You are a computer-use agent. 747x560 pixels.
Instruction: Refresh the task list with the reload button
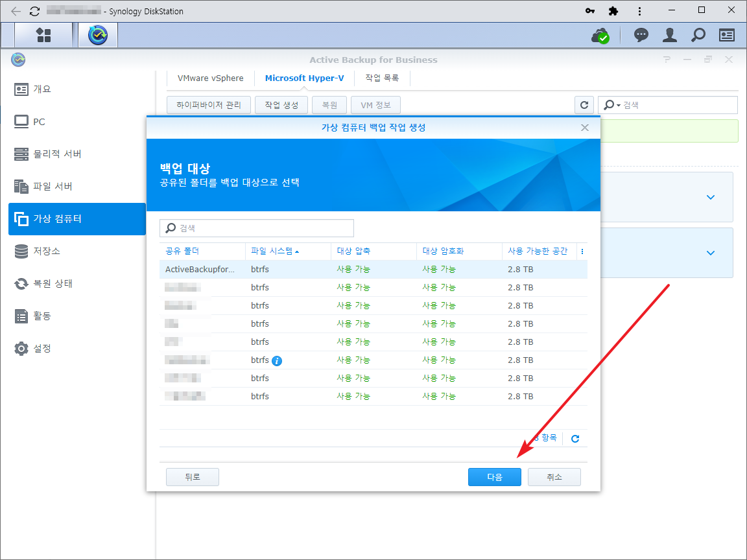pos(584,105)
